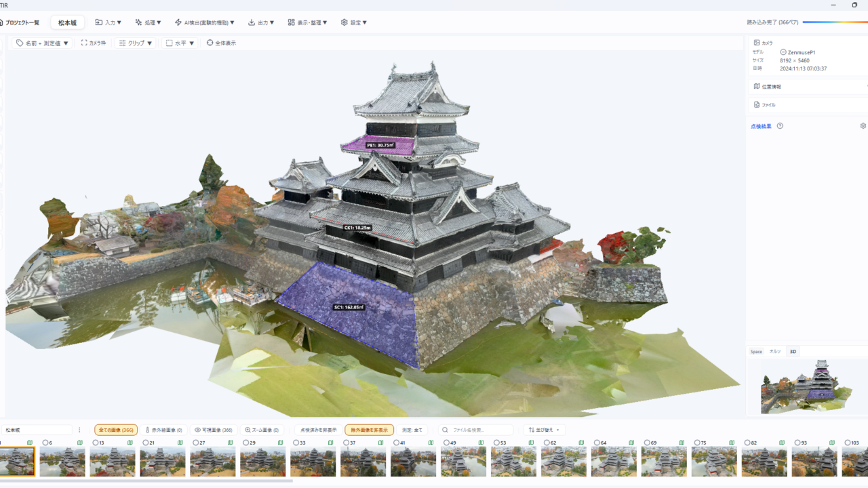Image resolution: width=868 pixels, height=488 pixels.
Task: Click the thumbnail strip horizontal scrollbar
Action: 146,481
